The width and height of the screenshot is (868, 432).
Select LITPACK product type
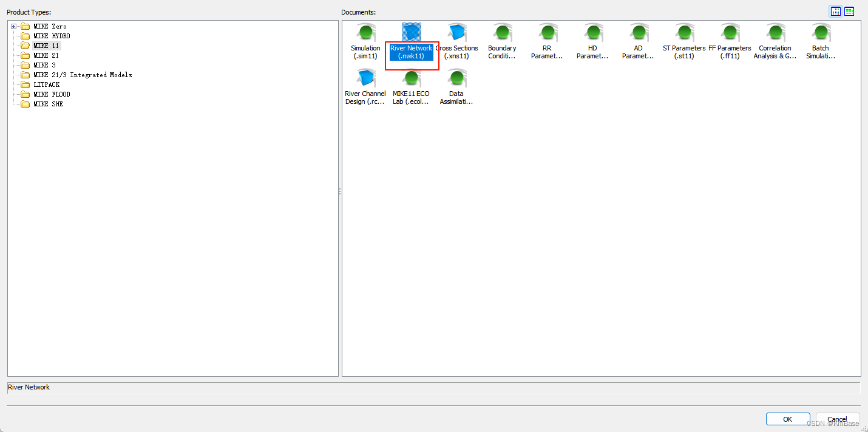pos(47,84)
